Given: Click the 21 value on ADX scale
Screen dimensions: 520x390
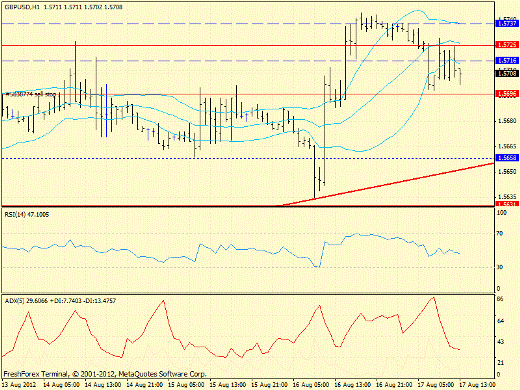Looking at the screenshot, I should [500, 363].
